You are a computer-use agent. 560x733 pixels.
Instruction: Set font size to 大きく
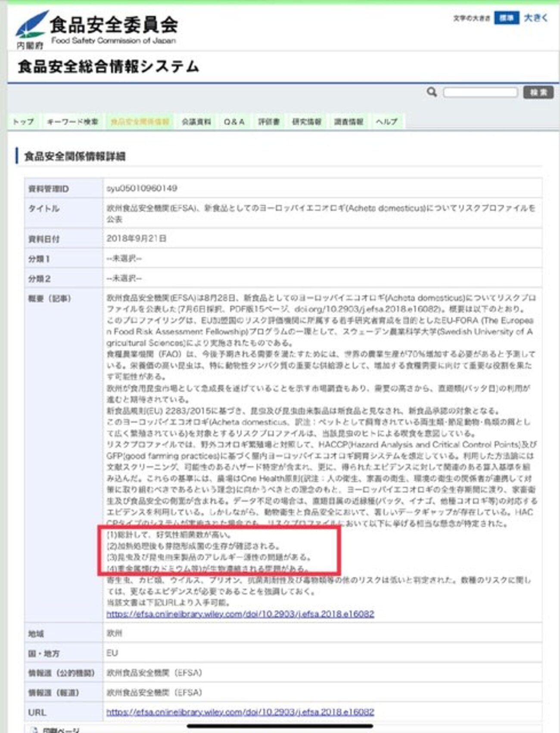tap(535, 18)
